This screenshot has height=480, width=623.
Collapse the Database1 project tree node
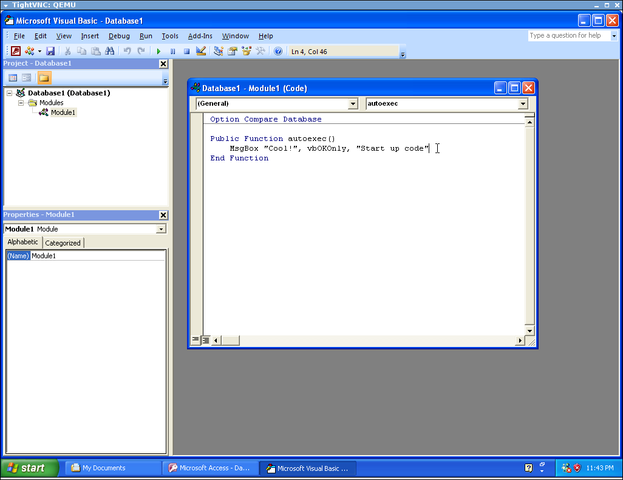[9, 93]
